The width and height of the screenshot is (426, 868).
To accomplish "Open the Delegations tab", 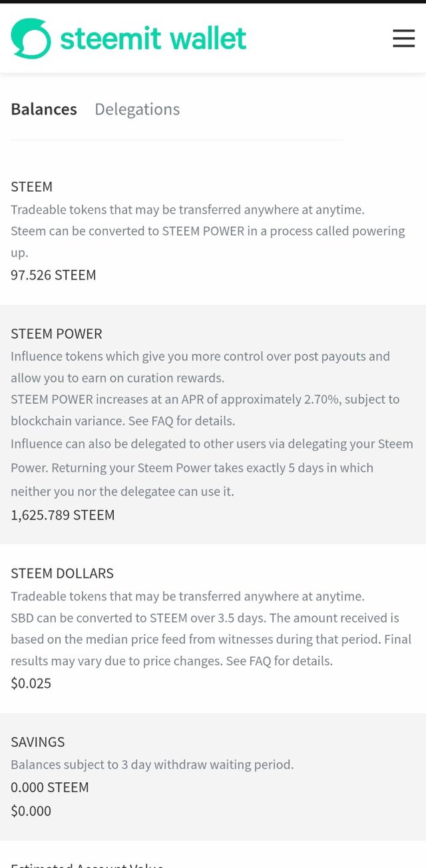I will point(137,109).
